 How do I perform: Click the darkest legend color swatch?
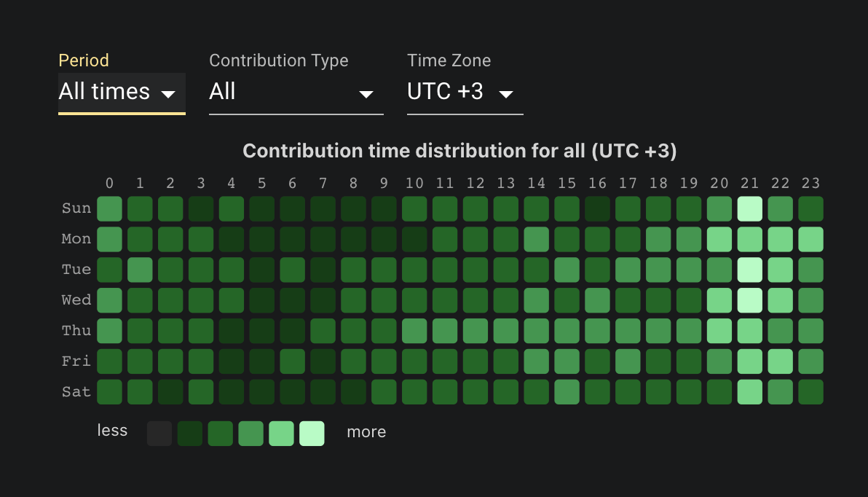[159, 433]
